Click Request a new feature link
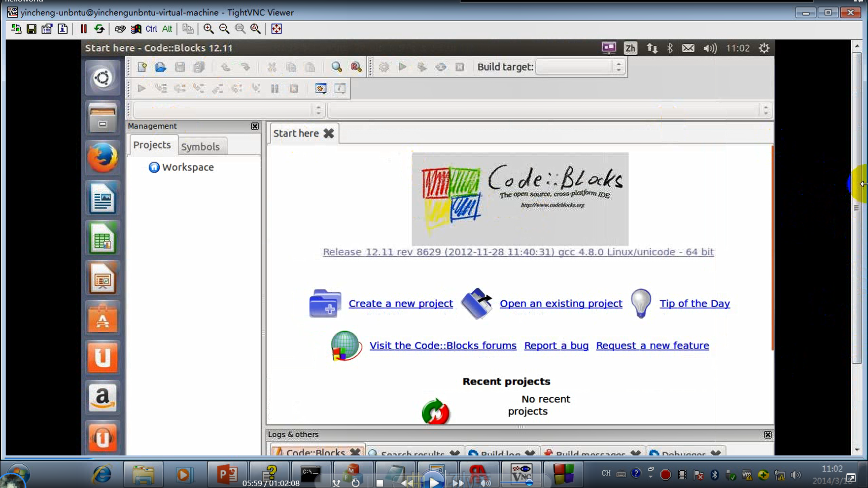 pyautogui.click(x=653, y=346)
